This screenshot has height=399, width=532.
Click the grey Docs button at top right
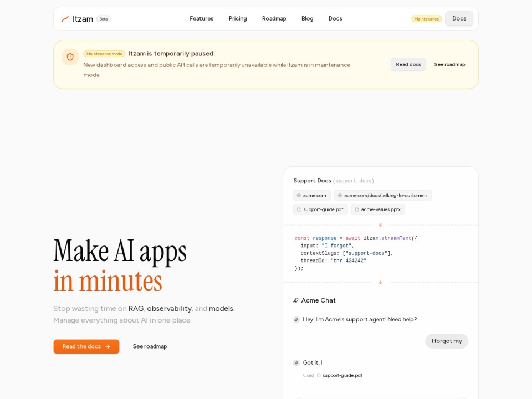(459, 19)
